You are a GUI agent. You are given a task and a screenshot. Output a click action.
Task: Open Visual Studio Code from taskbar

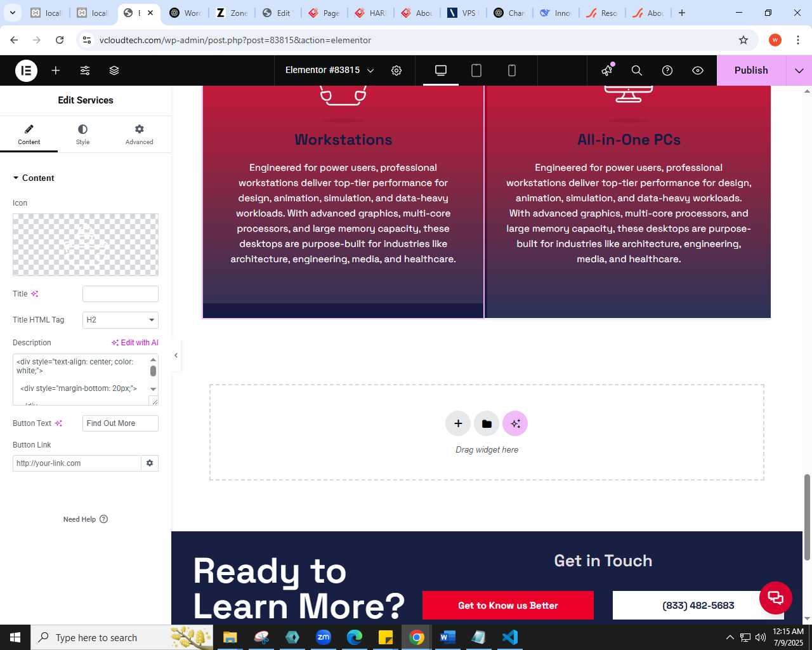point(509,637)
